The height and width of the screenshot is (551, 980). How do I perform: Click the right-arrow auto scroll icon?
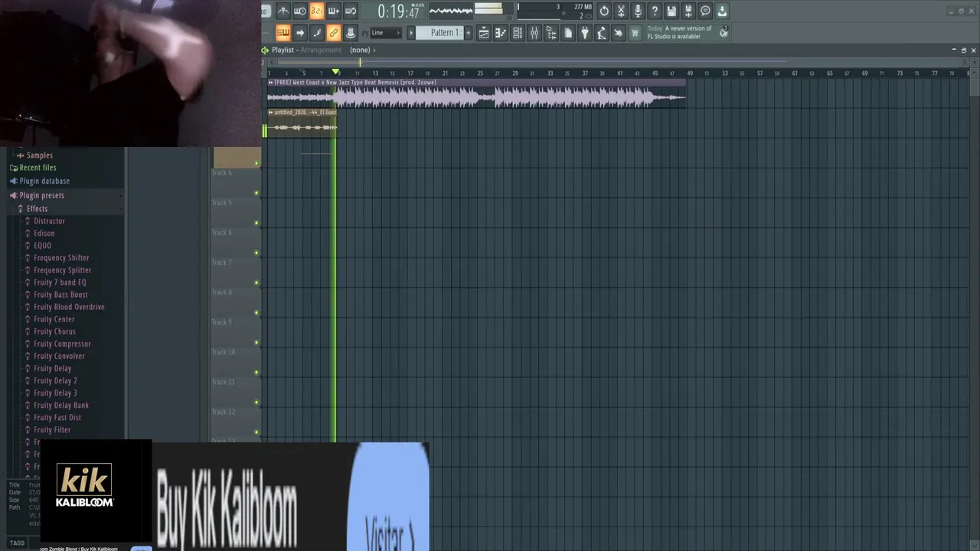(299, 32)
